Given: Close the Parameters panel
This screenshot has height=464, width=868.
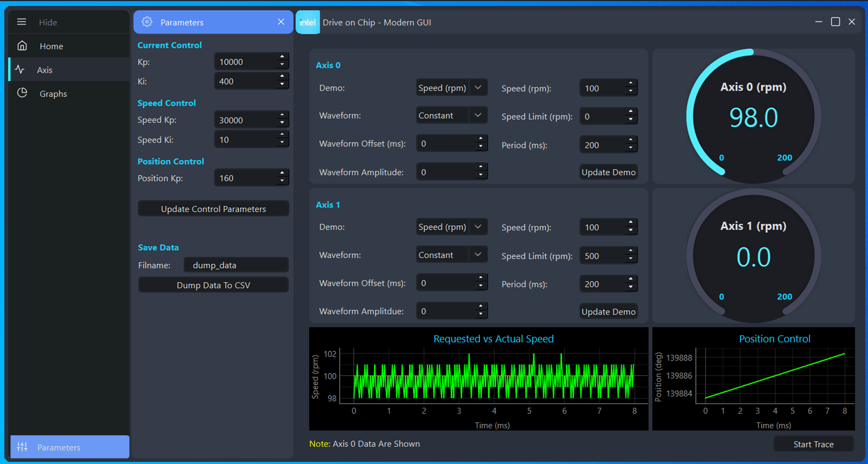Looking at the screenshot, I should 281,22.
